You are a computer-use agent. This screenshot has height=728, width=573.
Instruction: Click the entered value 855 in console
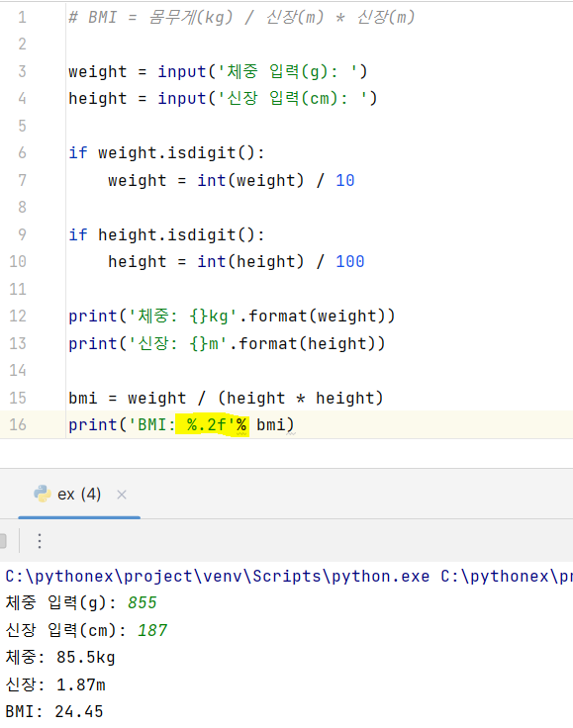tap(143, 602)
